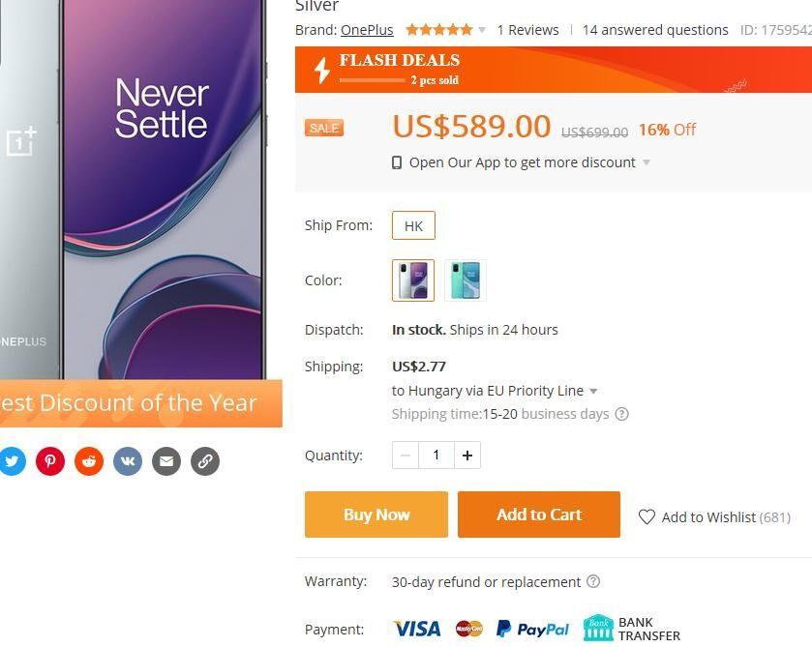Select the silver color swatch
This screenshot has width=812, height=647.
click(413, 280)
